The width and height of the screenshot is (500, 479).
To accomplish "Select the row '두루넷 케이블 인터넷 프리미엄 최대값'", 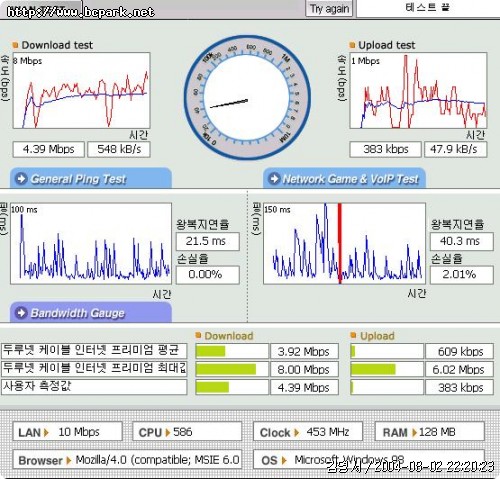I will (x=94, y=369).
